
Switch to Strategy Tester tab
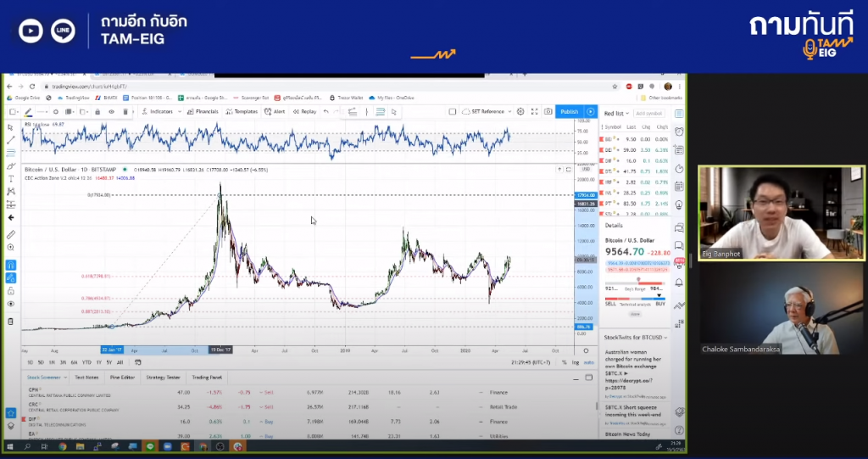(163, 377)
